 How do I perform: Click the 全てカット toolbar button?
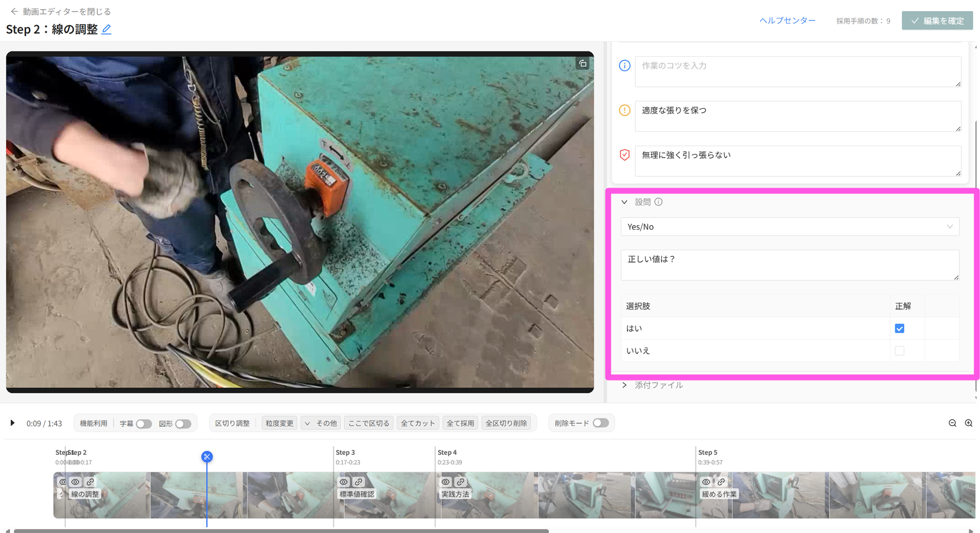pyautogui.click(x=417, y=423)
